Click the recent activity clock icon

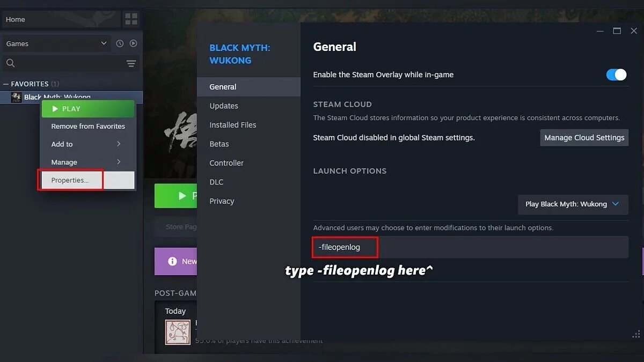point(120,43)
